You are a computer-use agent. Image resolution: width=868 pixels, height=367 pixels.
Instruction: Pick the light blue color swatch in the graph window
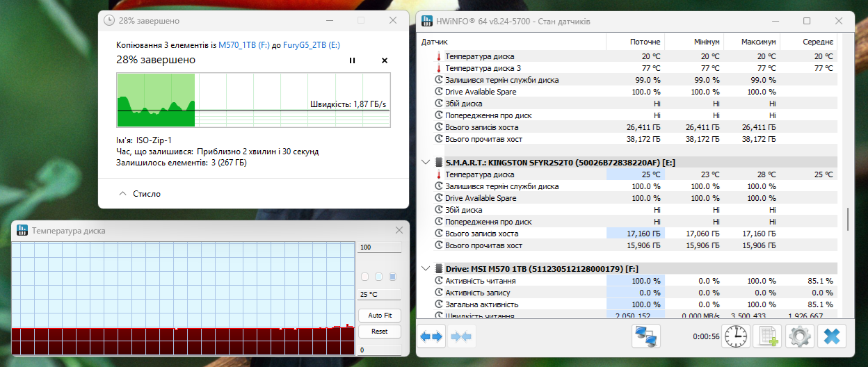(x=379, y=277)
